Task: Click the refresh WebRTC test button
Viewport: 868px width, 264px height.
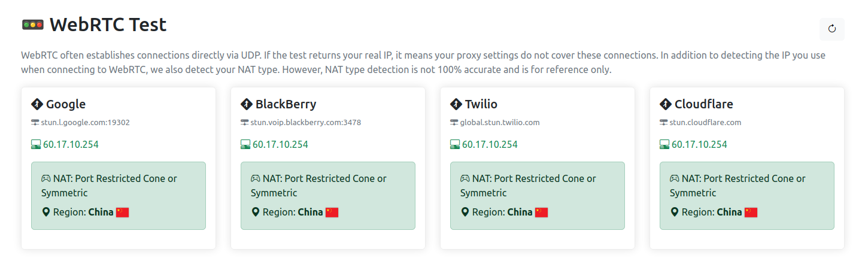Action: pyautogui.click(x=831, y=29)
